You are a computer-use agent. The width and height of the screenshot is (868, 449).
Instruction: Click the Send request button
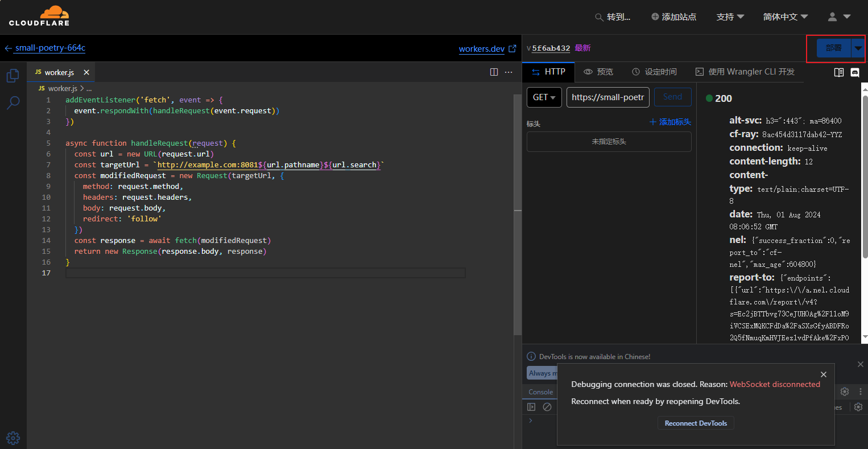672,97
